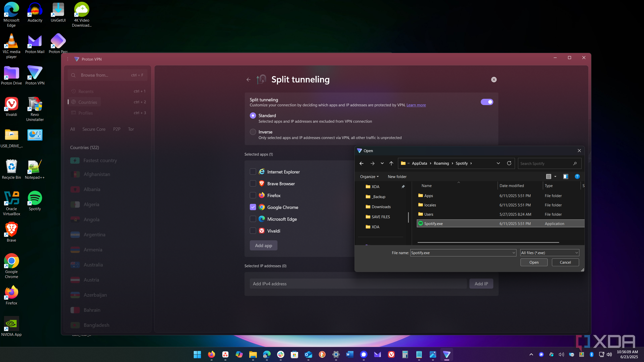Viewport: 644px width, 362px height.
Task: Open the Learn more link
Action: coord(416,105)
